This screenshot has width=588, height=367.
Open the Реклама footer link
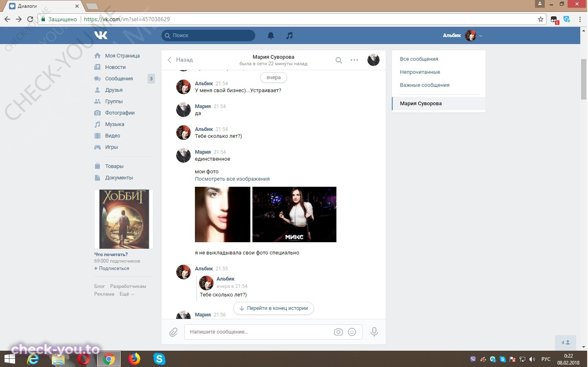click(x=104, y=294)
